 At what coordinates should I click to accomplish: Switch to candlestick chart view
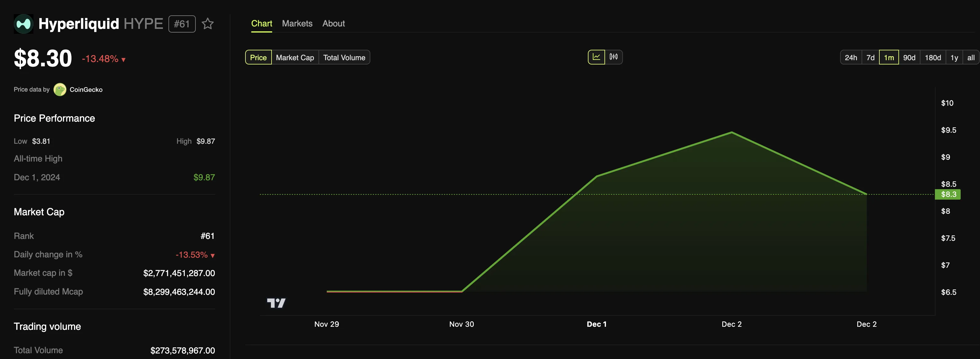pyautogui.click(x=613, y=57)
